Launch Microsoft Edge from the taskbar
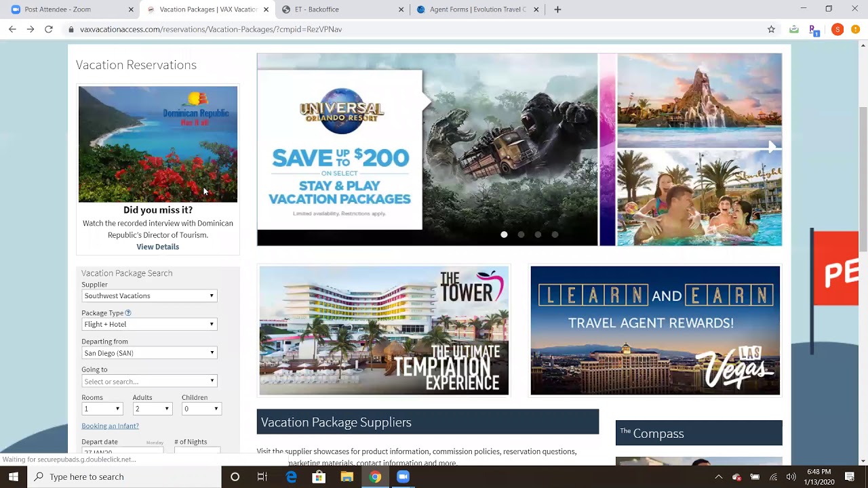 291,476
